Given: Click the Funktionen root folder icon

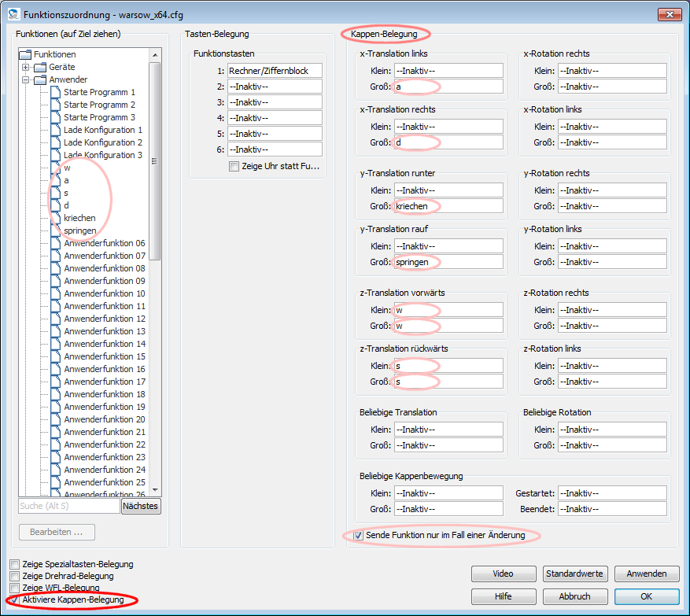Looking at the screenshot, I should pos(24,54).
